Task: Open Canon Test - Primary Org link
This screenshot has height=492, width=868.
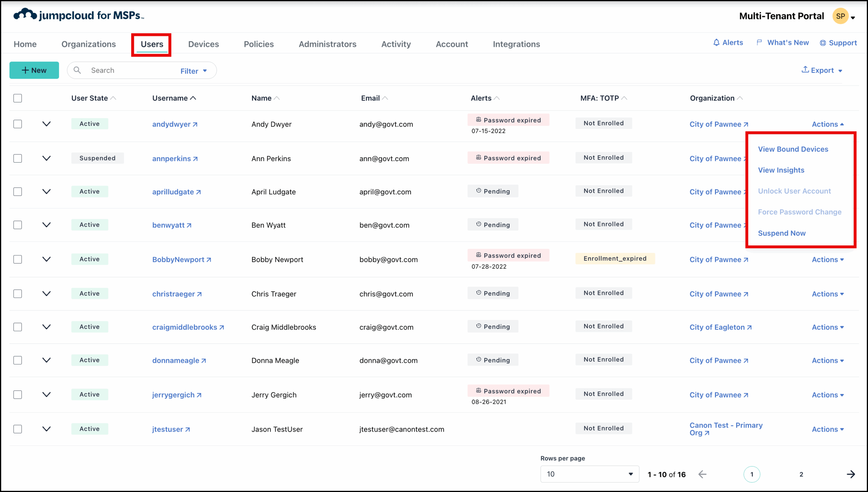Action: [x=726, y=429]
